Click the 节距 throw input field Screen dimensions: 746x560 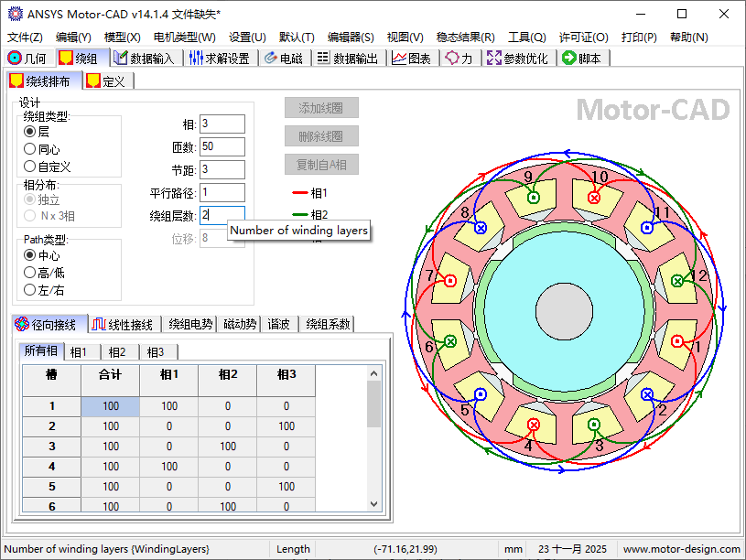222,169
